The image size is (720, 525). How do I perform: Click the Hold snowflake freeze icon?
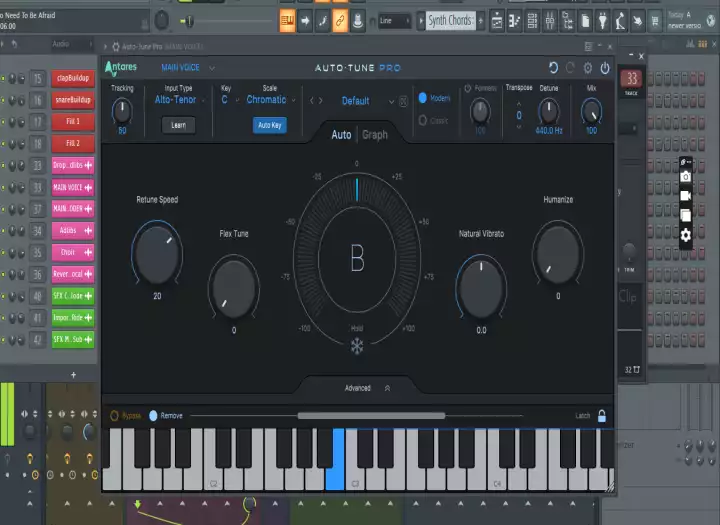pos(357,346)
